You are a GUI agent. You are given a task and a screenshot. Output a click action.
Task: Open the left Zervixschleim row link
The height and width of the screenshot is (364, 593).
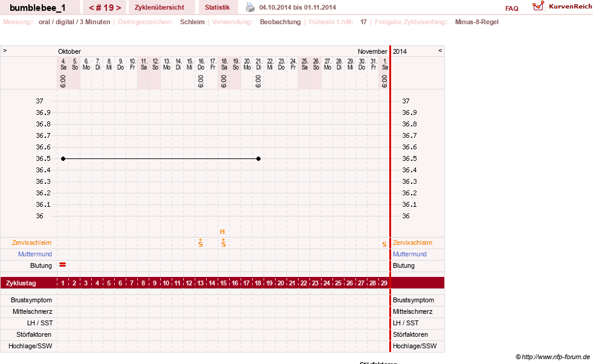[32, 242]
